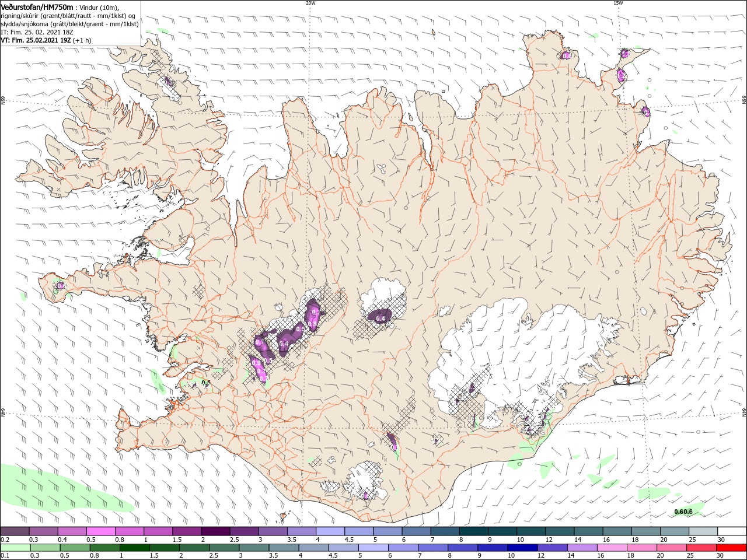Select the dusky purple 0.2–0.3 snow legend swatch
This screenshot has height=560, width=747.
[15, 531]
